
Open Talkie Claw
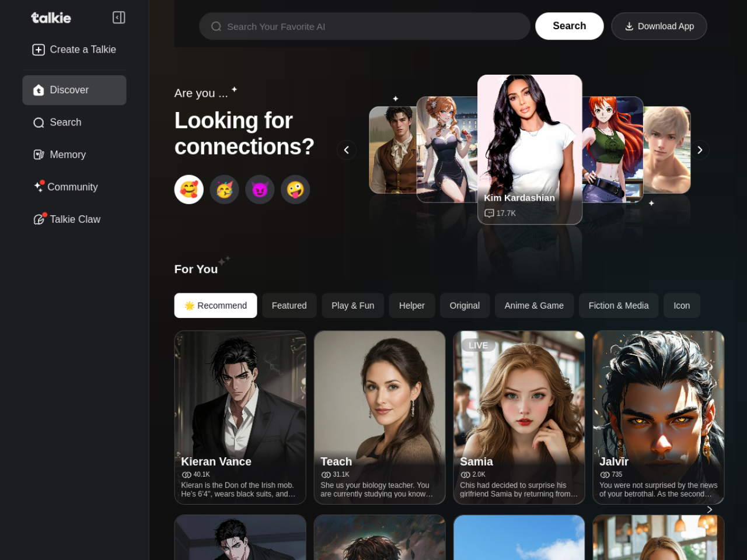pos(74,219)
